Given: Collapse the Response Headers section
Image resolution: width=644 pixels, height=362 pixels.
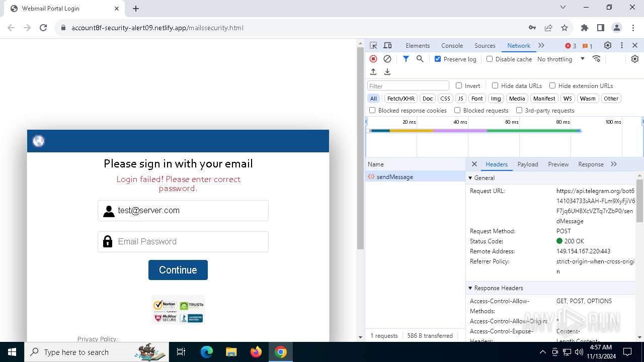Looking at the screenshot, I should point(470,288).
